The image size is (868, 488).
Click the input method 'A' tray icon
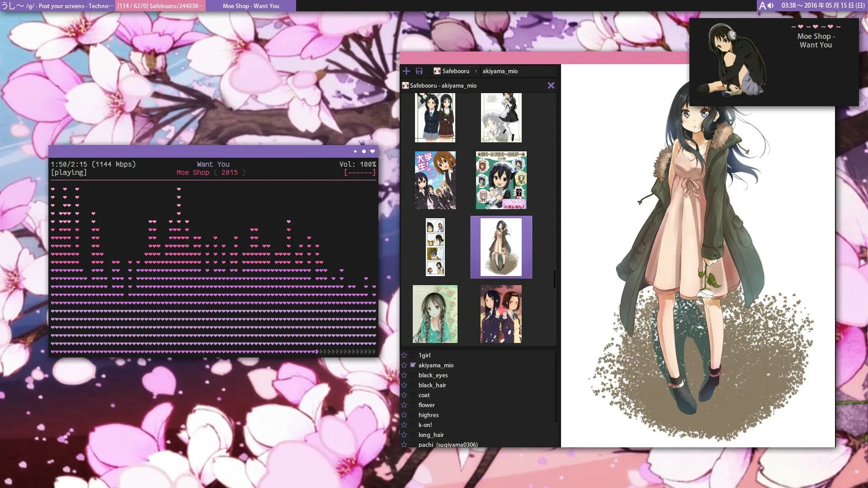762,5
